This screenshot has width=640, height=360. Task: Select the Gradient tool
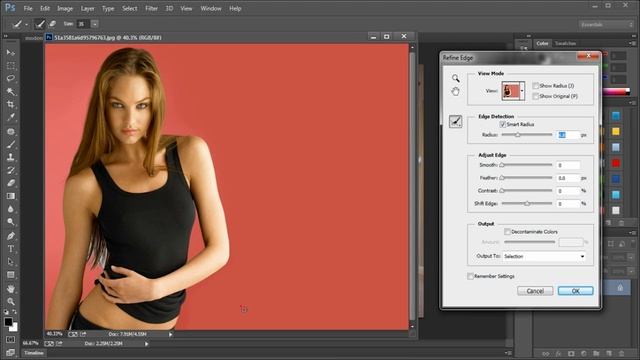pyautogui.click(x=11, y=196)
